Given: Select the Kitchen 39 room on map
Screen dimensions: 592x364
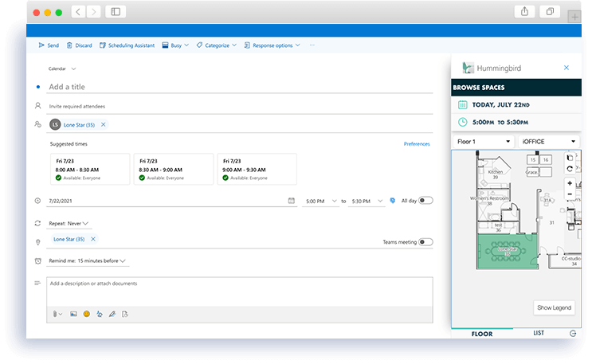Looking at the screenshot, I should [x=496, y=174].
